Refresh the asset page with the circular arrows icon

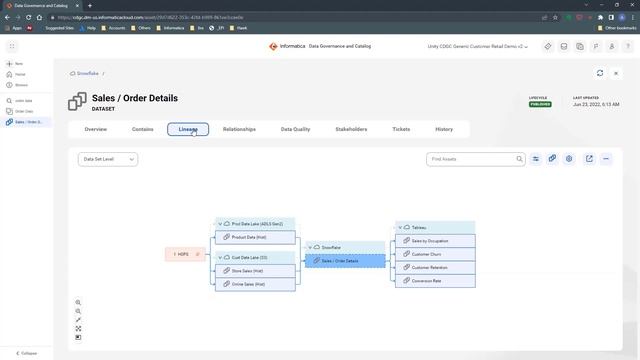pyautogui.click(x=600, y=73)
